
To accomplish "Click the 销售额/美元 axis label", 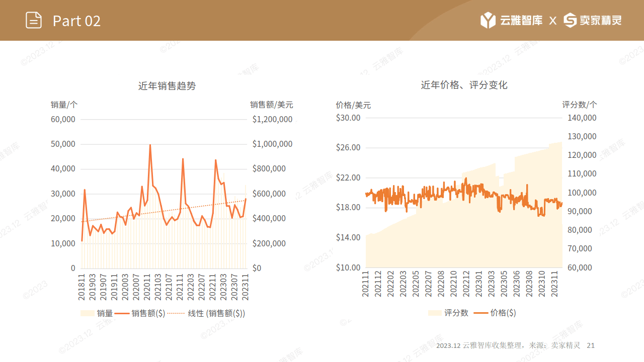I will (272, 105).
